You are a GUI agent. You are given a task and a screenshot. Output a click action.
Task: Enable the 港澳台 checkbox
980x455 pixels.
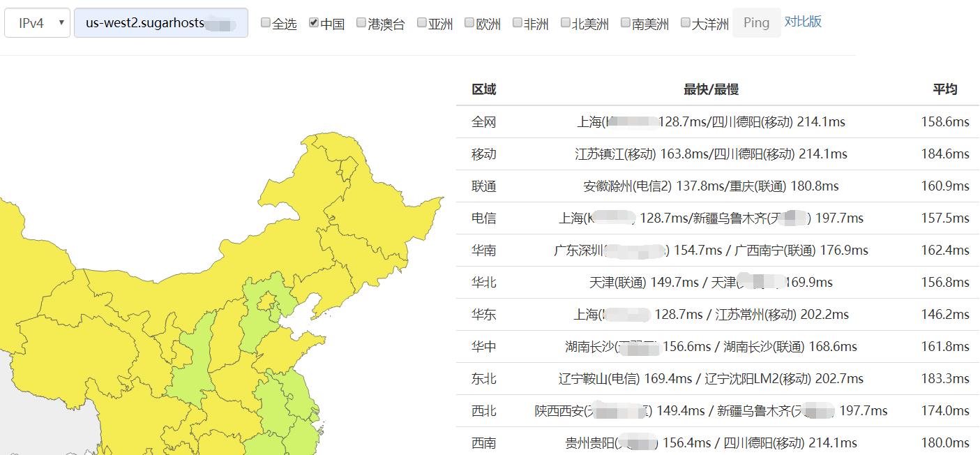click(x=361, y=22)
